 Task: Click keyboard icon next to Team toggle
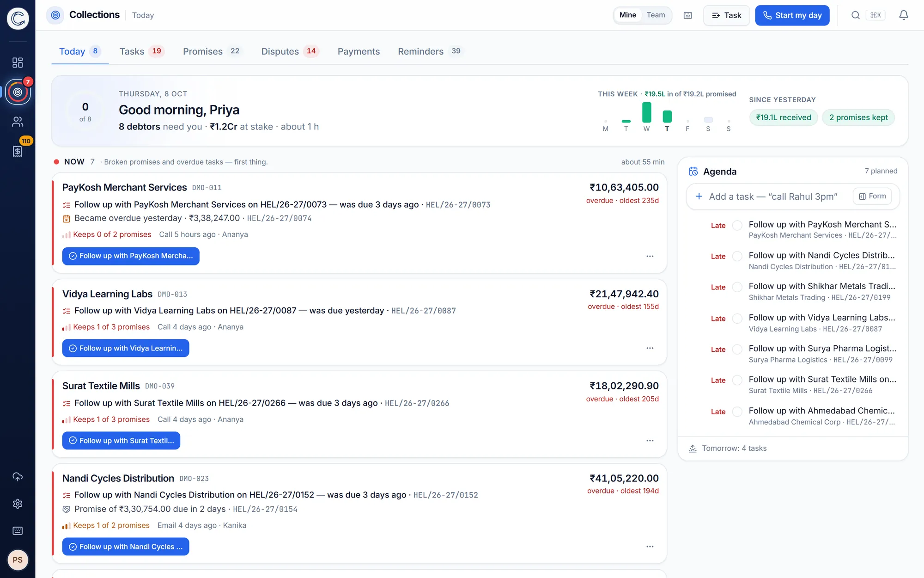click(688, 15)
